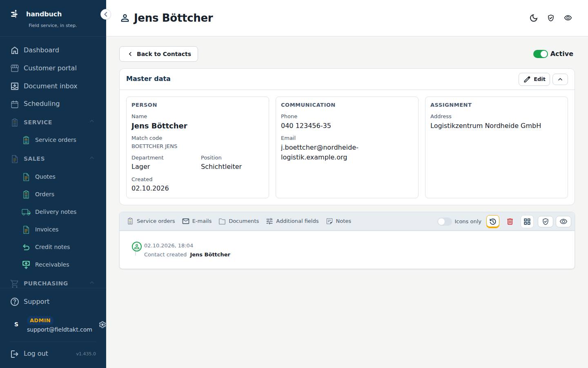Screen dimensions: 588x368
Task: Collapse the SERVICE sidebar section
Action: click(92, 121)
